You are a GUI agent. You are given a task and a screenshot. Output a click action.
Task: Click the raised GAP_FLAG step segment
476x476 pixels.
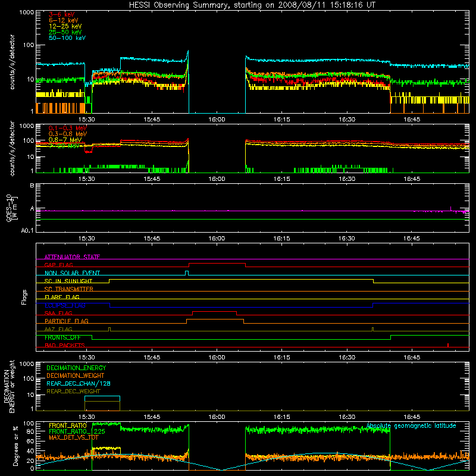click(x=217, y=264)
